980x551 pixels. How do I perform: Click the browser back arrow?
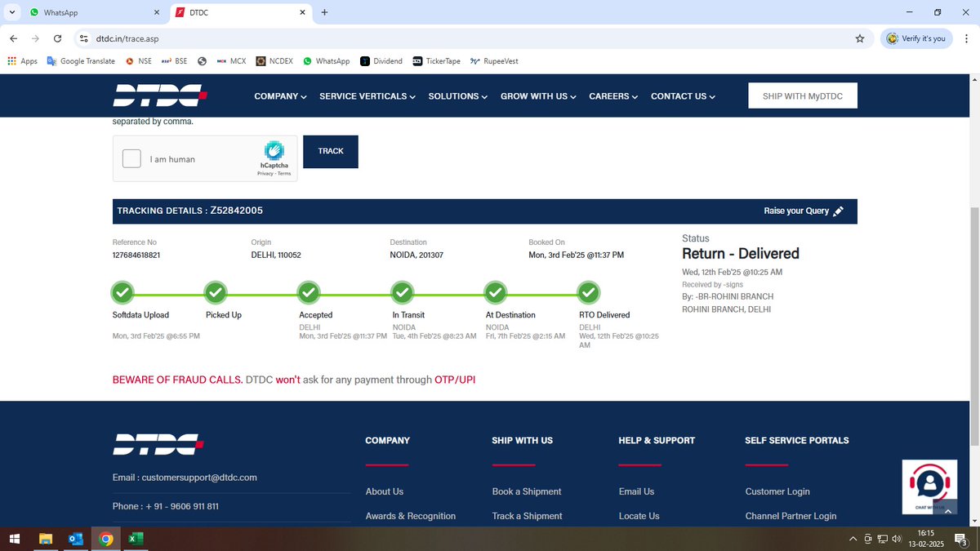14,38
